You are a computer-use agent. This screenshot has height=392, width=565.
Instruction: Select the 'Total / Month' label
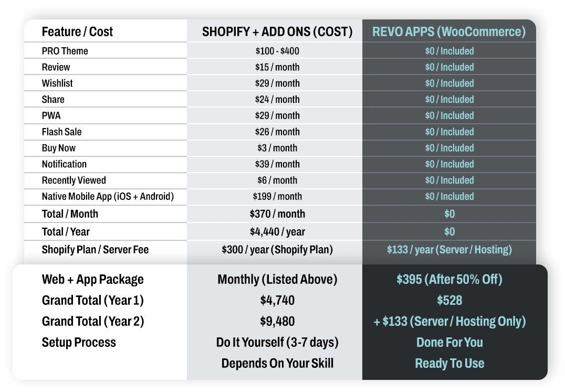[x=70, y=214]
